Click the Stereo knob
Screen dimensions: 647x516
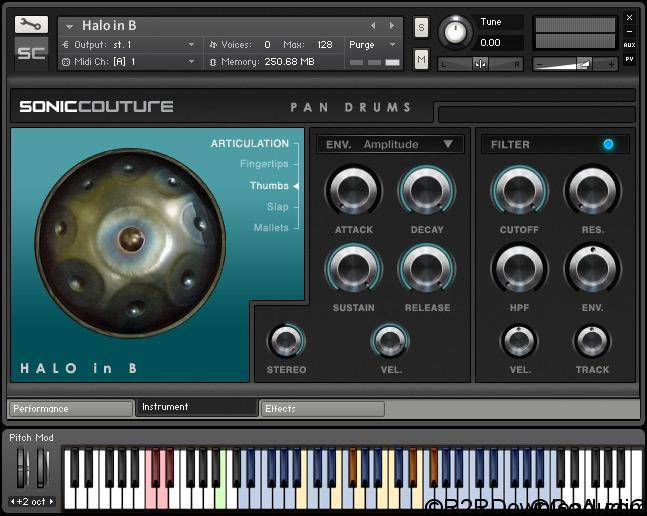click(x=286, y=342)
